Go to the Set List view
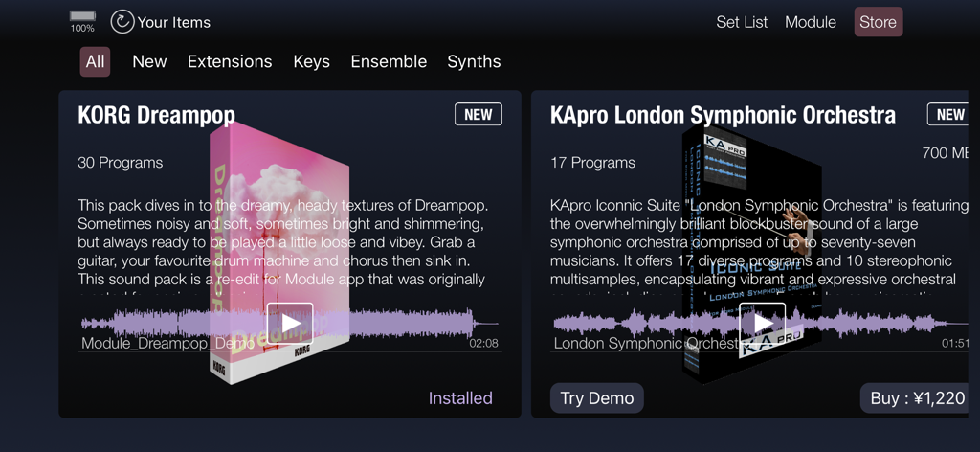 (x=742, y=22)
